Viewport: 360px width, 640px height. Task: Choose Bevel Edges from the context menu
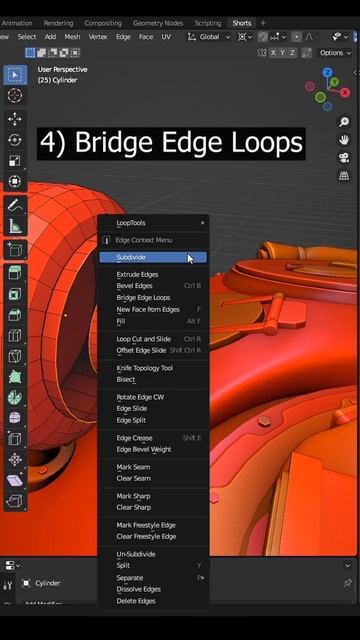(x=153, y=286)
